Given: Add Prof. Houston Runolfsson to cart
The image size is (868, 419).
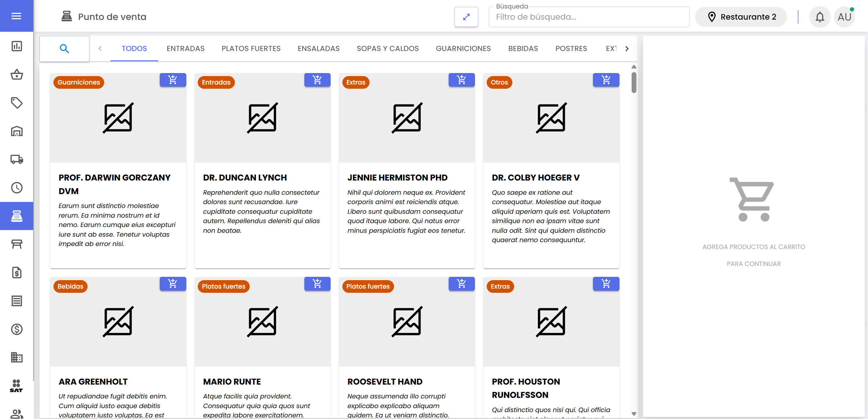Looking at the screenshot, I should (x=606, y=283).
